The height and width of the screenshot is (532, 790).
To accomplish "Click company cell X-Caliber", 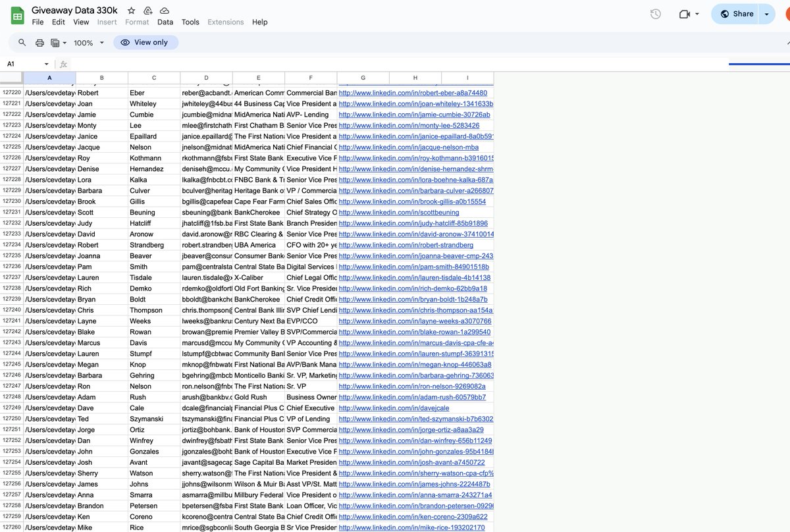I will point(259,278).
